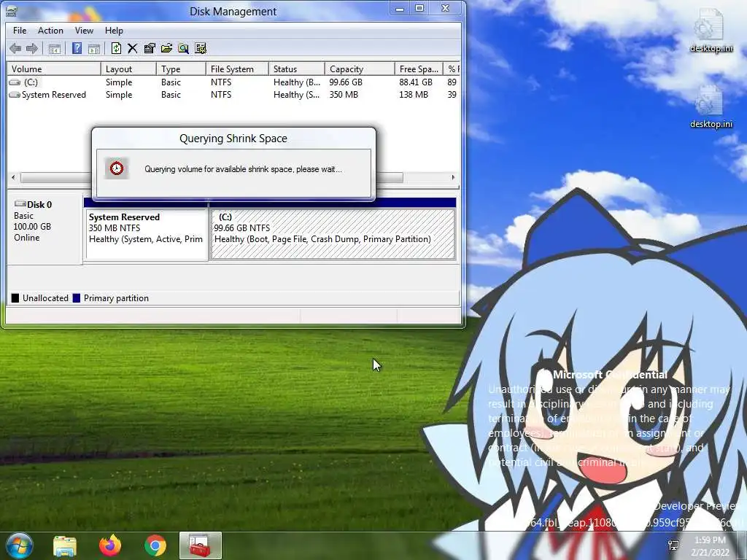Click the 99.66 GB capacity cell
The image size is (747, 560).
346,82
